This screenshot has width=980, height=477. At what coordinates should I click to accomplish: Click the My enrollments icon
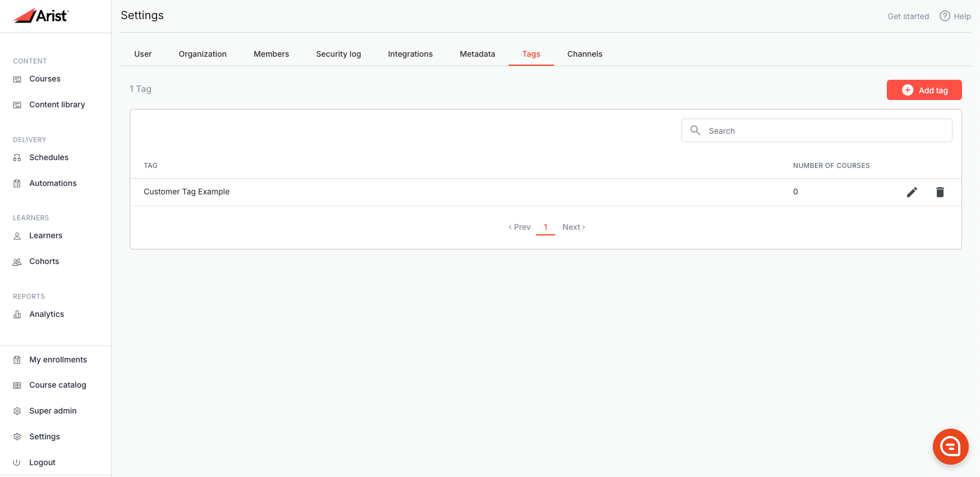tap(17, 360)
